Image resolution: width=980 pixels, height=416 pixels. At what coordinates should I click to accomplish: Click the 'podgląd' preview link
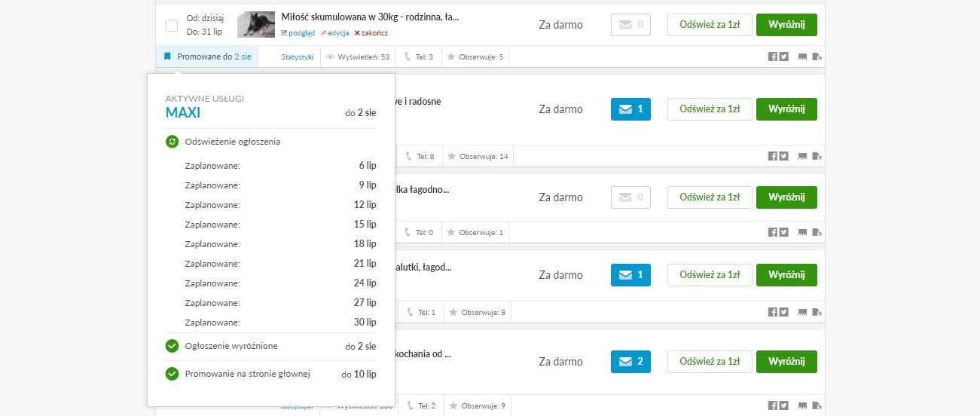tap(298, 33)
